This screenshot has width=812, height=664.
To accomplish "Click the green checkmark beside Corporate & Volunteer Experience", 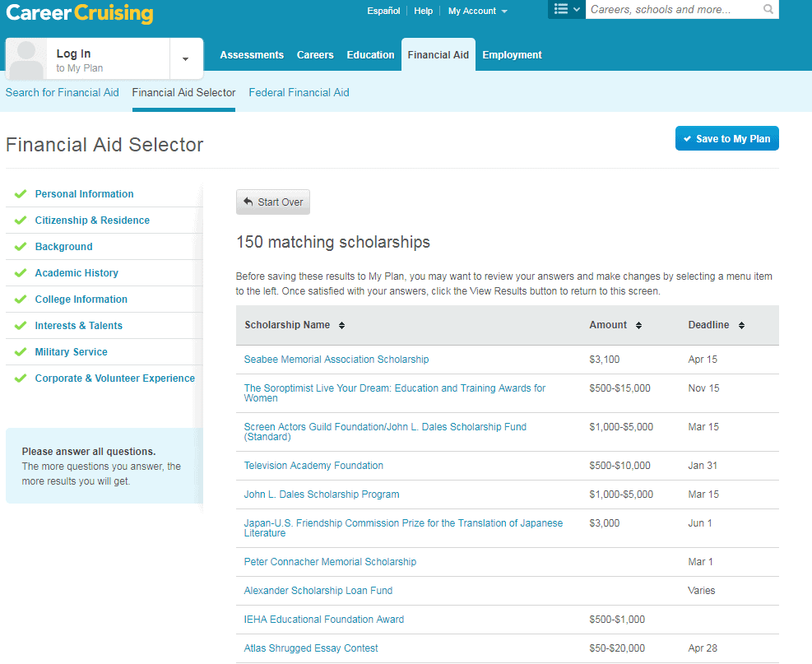I will point(21,378).
